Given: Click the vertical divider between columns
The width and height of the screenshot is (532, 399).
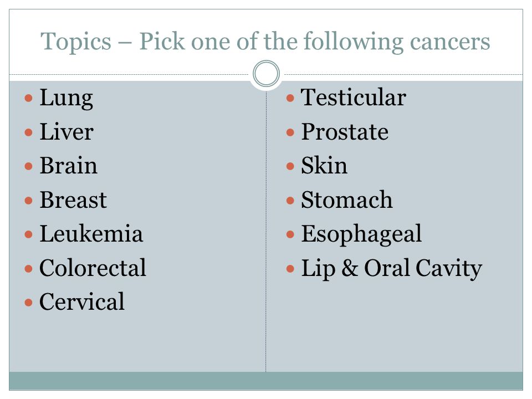Looking at the screenshot, I should pos(266,231).
